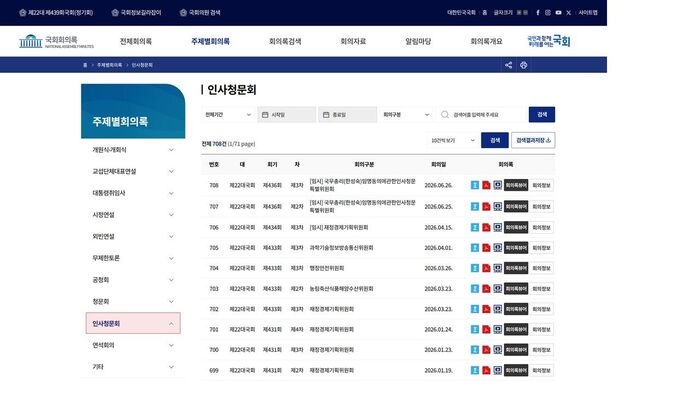Open the X (Twitter) icon in the top bar
The height and width of the screenshot is (394, 700).
tap(568, 12)
